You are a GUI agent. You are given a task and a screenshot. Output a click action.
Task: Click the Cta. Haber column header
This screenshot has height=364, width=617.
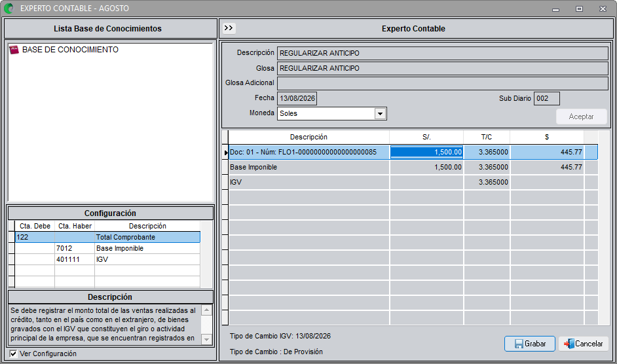click(75, 226)
